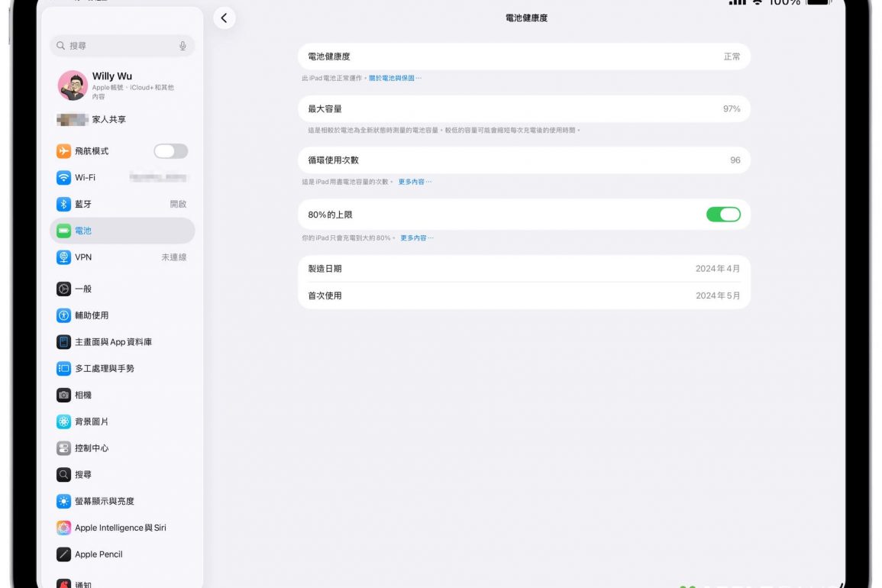
Task: Open the General settings item
Action: click(122, 289)
